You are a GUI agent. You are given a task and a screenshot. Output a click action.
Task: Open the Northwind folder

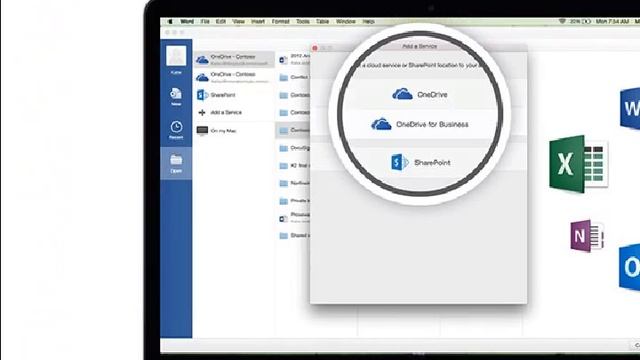[293, 183]
